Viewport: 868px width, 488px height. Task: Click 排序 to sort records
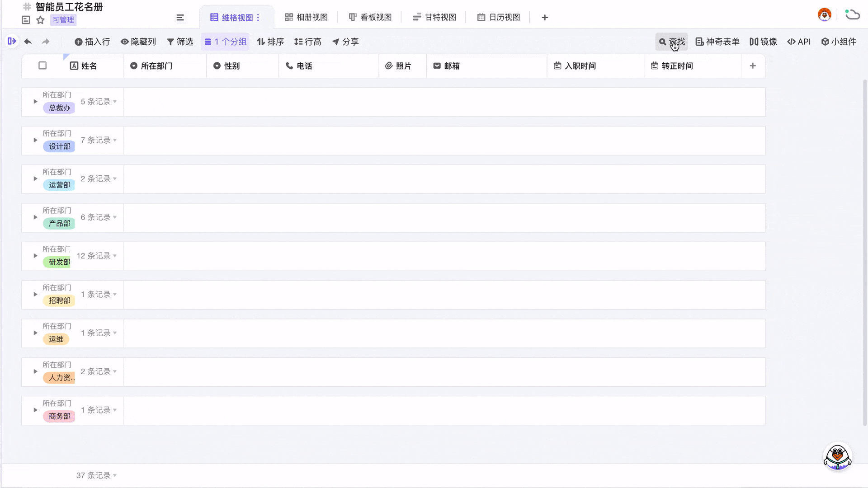270,41
